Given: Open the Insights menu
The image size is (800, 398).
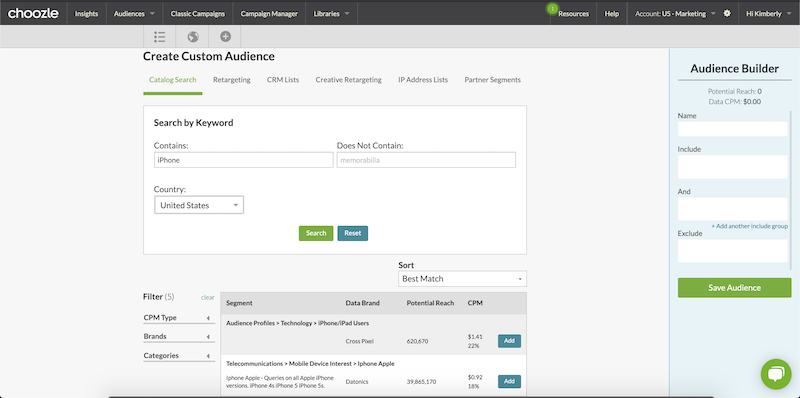Looking at the screenshot, I should pyautogui.click(x=86, y=14).
